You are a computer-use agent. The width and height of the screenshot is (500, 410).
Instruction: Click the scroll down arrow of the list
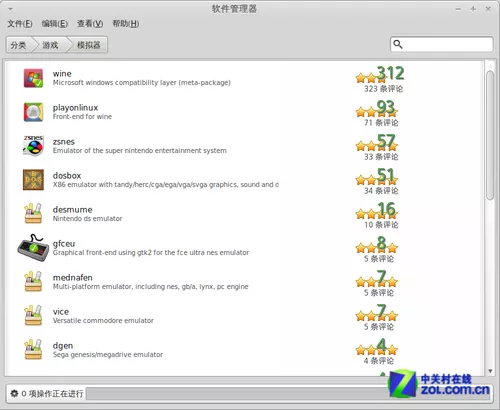point(490,371)
